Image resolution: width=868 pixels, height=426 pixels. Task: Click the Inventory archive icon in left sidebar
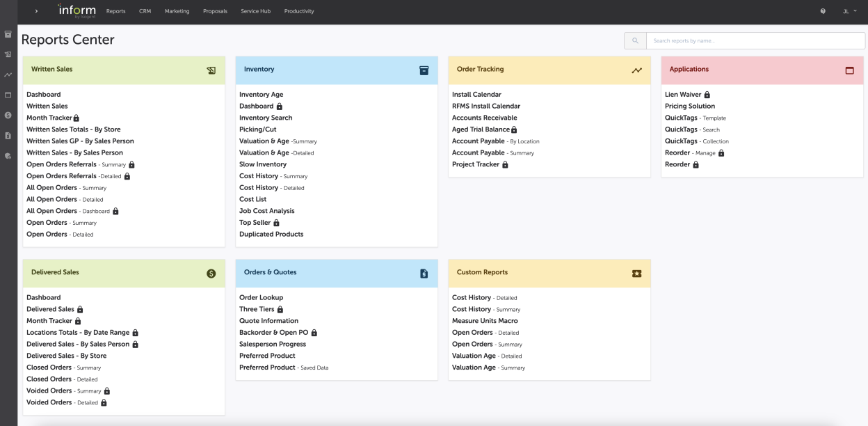[x=8, y=33]
